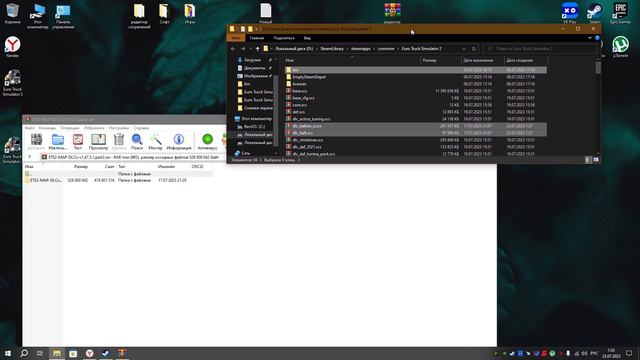Viewport: 640px width, 360px height.
Task: Click the View (Просмотр) button in WinRAR
Action: 98,142
